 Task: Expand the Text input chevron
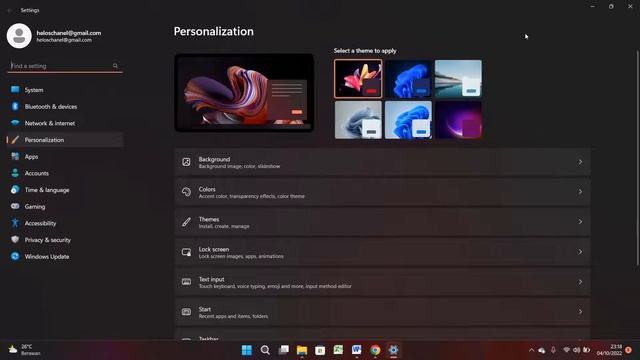pyautogui.click(x=580, y=282)
